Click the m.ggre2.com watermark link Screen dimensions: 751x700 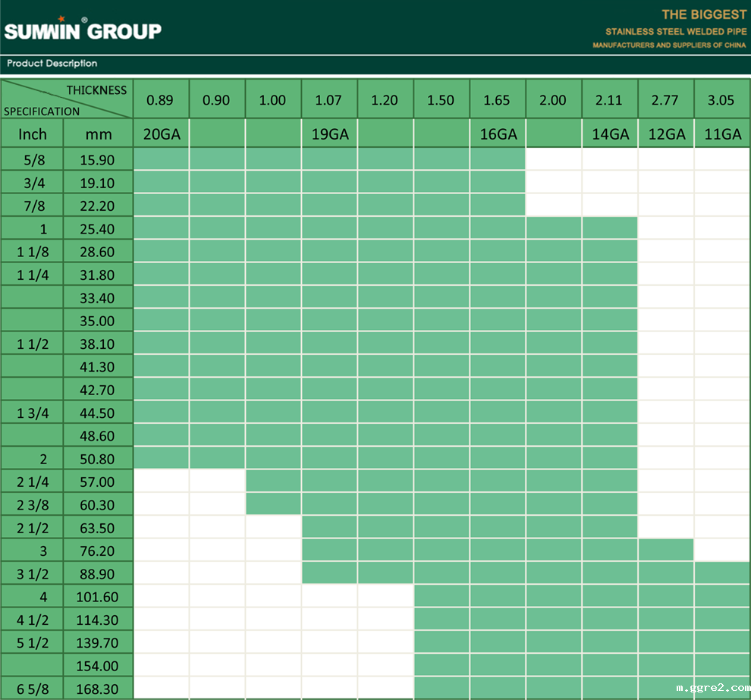tap(712, 688)
